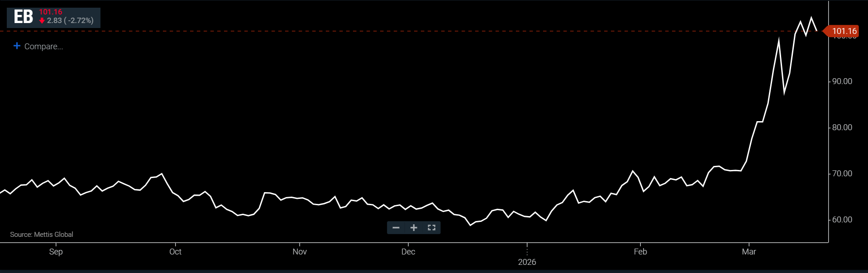Zoom out the chart with minus button

coord(396,228)
